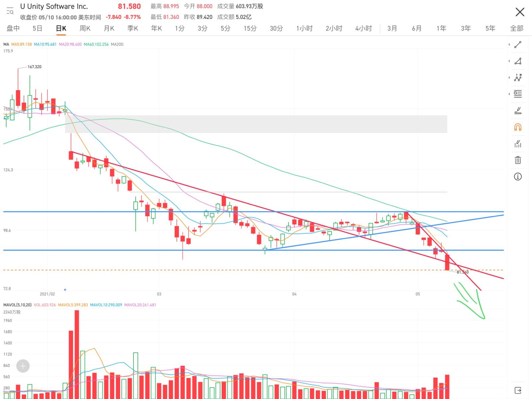The image size is (532, 399).
Task: Select the 日K daily candlestick tab
Action: click(x=61, y=29)
